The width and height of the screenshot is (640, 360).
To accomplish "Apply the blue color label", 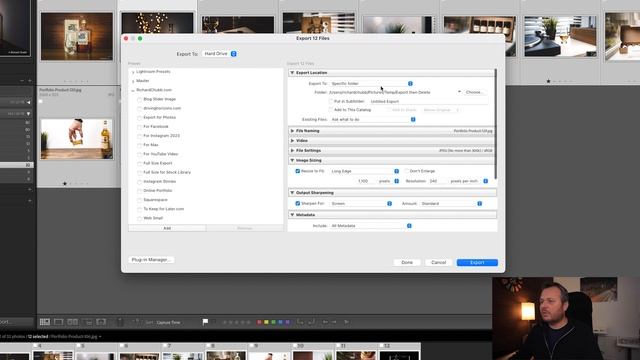I will pos(280,322).
